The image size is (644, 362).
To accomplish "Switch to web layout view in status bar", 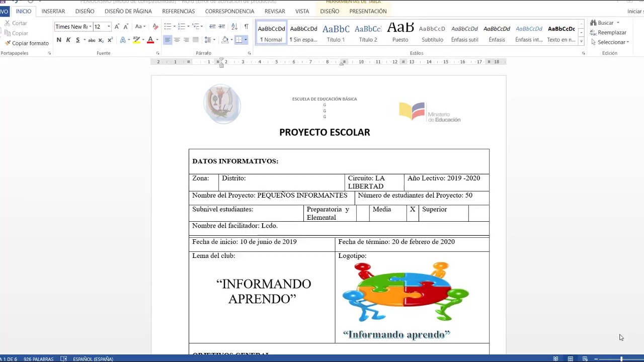I will point(585,359).
